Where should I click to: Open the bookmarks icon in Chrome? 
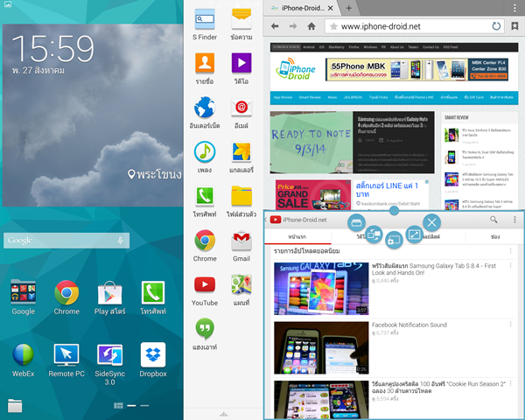[514, 26]
